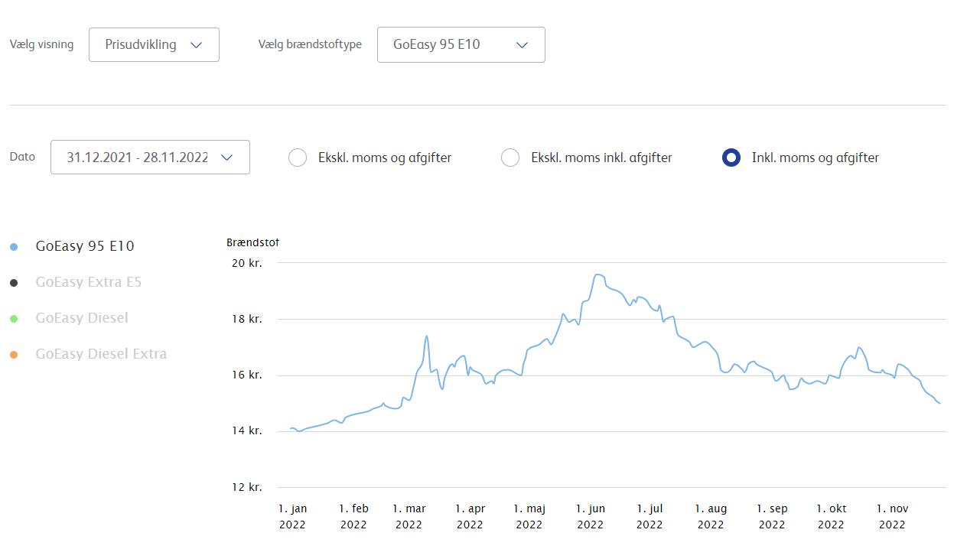Click the 1. mar 2022 axis label
This screenshot has width=980, height=549.
(409, 517)
